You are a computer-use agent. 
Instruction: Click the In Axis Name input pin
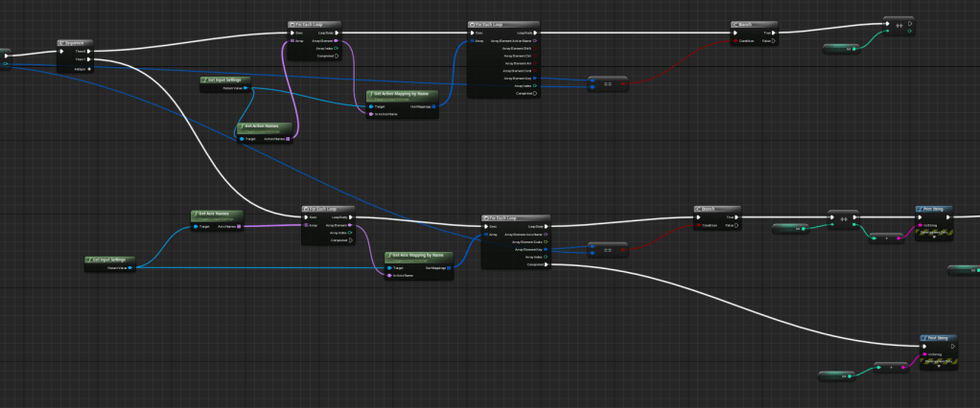coord(388,276)
